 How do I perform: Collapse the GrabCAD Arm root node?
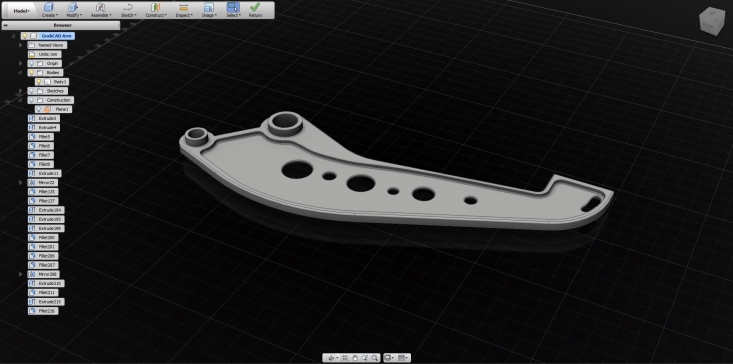click(x=13, y=36)
